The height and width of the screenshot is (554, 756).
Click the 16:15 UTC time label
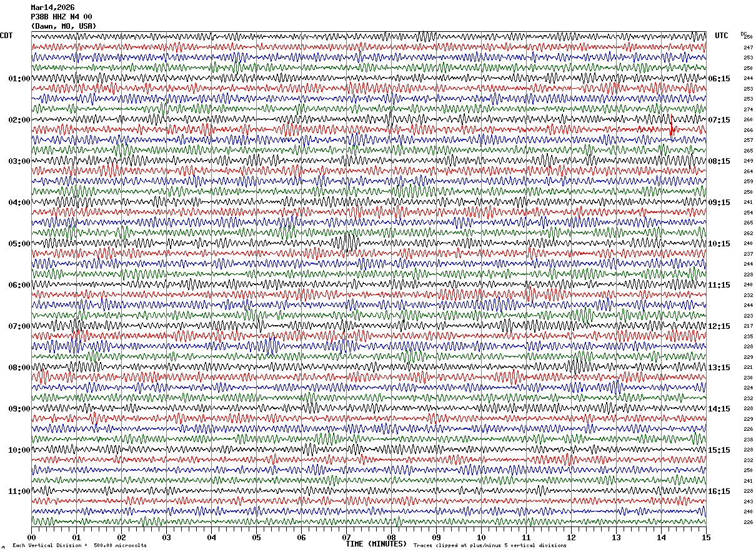[719, 491]
